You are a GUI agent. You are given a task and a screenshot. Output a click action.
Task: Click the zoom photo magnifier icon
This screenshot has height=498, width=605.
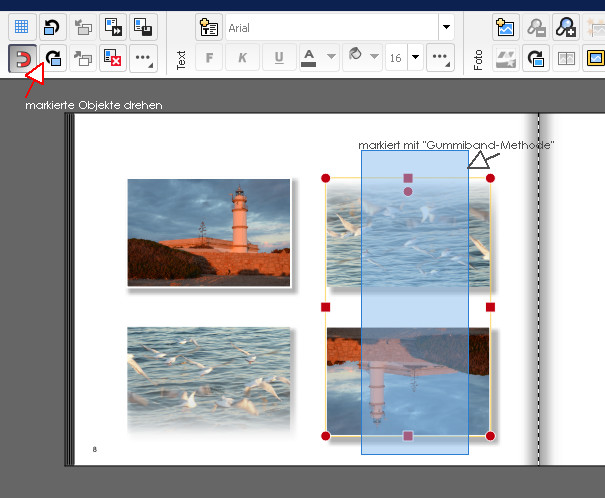[566, 27]
